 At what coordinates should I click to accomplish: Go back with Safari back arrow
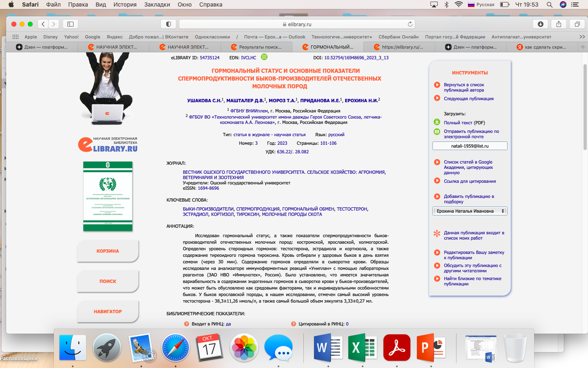43,24
